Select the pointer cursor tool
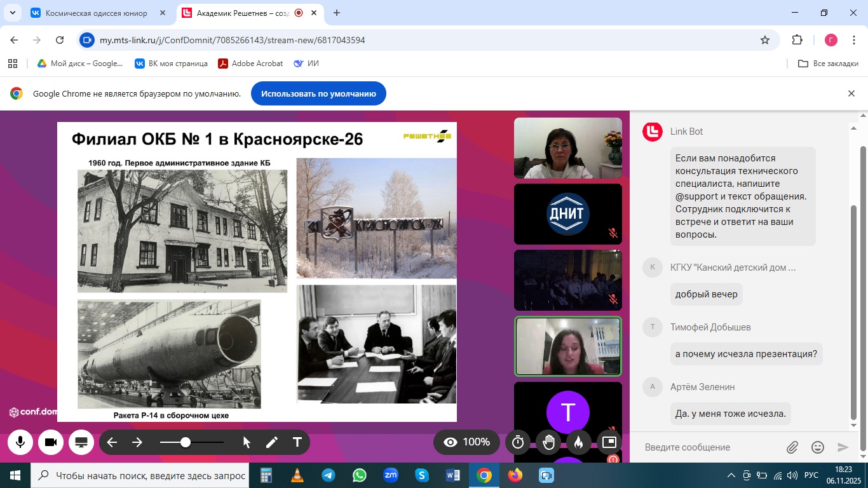 [x=247, y=442]
